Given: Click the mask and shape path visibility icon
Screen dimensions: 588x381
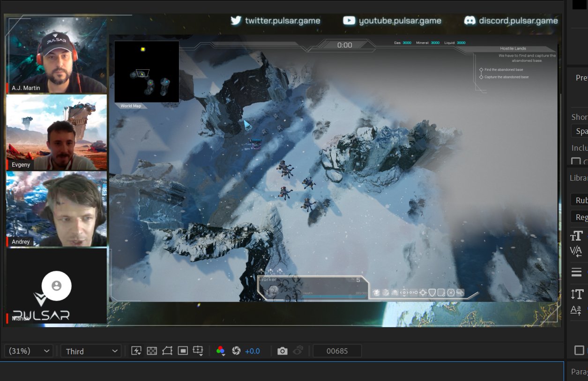Looking at the screenshot, I should coord(168,350).
